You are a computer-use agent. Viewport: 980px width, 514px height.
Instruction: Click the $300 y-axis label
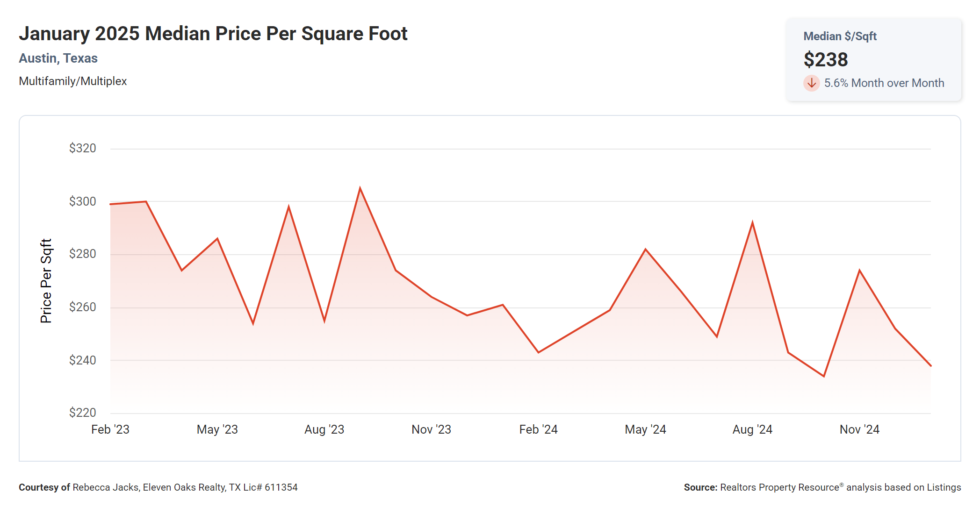pos(82,201)
